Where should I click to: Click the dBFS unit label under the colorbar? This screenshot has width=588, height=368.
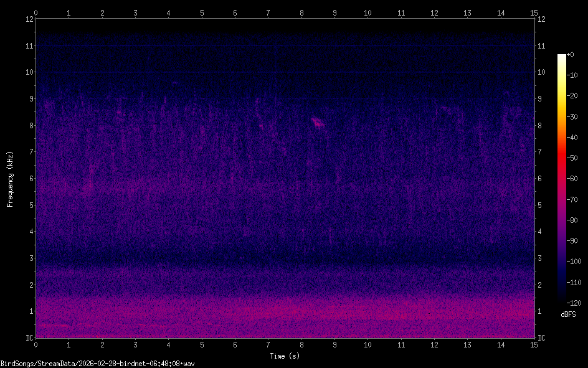(x=569, y=314)
